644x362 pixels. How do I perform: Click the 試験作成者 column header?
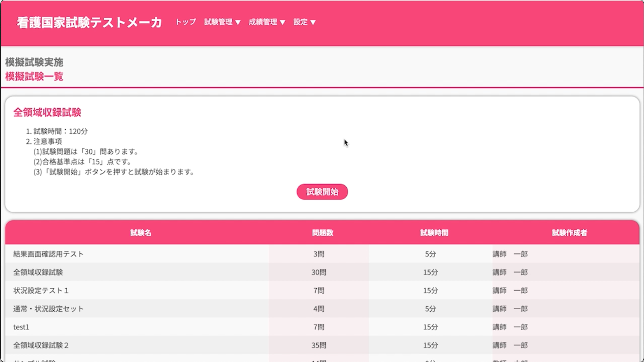click(x=569, y=232)
